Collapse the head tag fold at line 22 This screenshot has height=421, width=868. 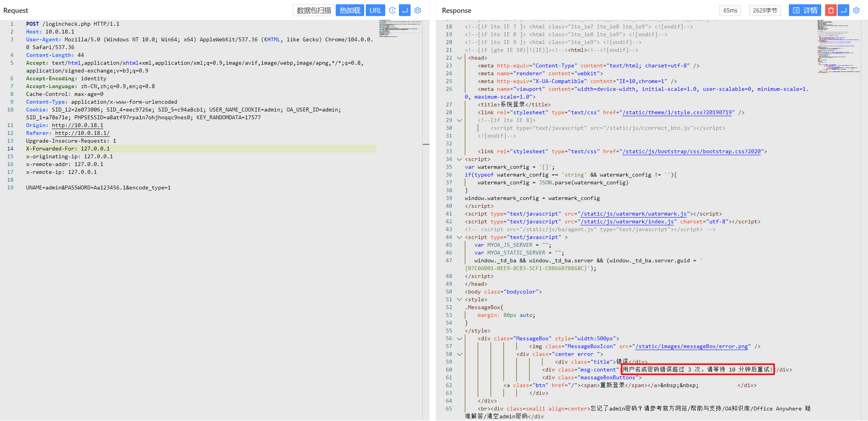click(459, 58)
